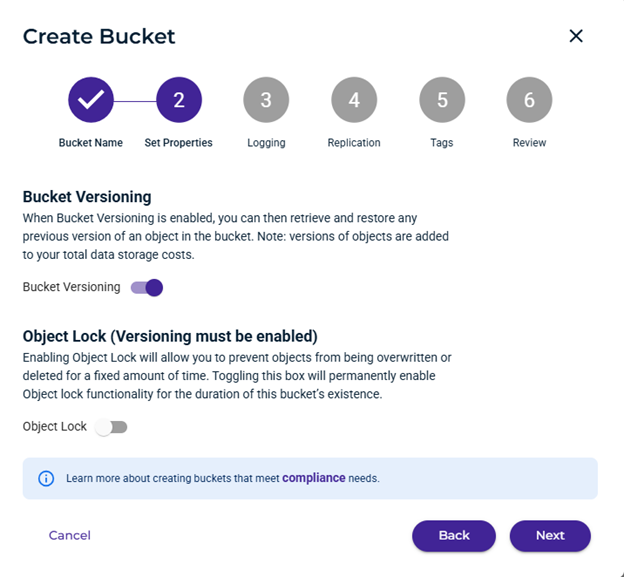Viewport: 624px width, 577px height.
Task: Open the Logging step label
Action: 266,142
